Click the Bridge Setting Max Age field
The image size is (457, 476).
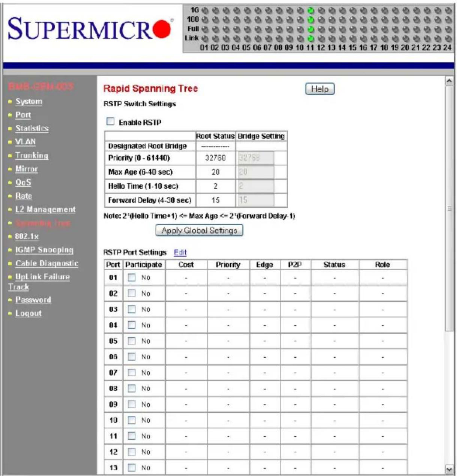coord(256,172)
